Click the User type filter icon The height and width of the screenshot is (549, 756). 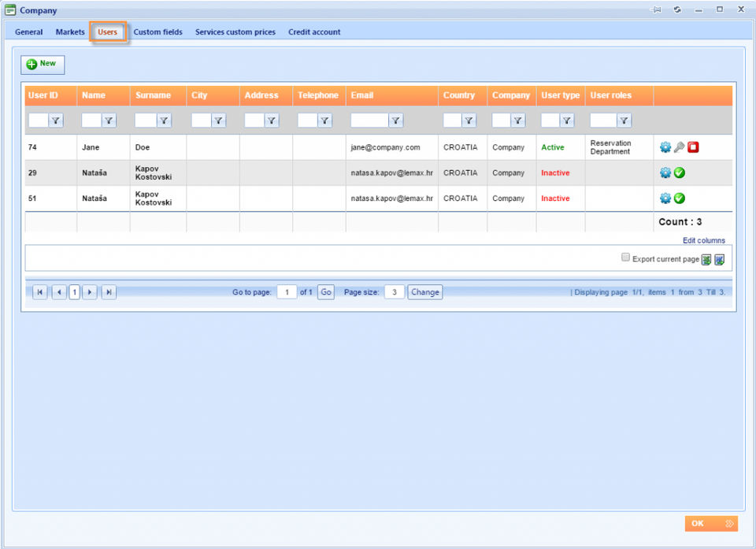[566, 121]
